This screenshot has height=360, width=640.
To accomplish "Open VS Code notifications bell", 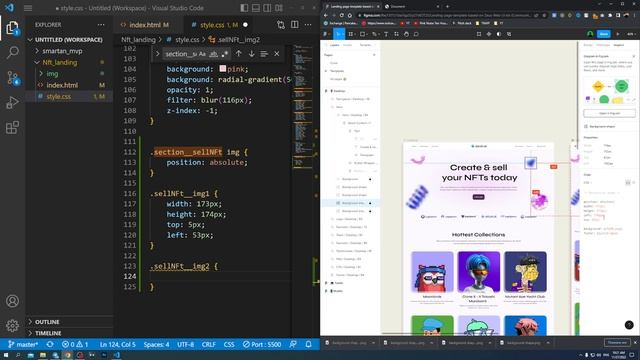I will (x=309, y=344).
